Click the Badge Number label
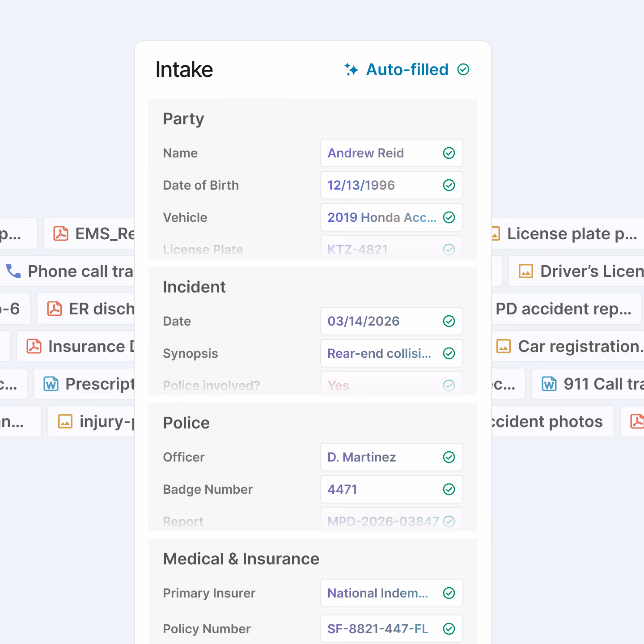The height and width of the screenshot is (644, 644). point(208,489)
